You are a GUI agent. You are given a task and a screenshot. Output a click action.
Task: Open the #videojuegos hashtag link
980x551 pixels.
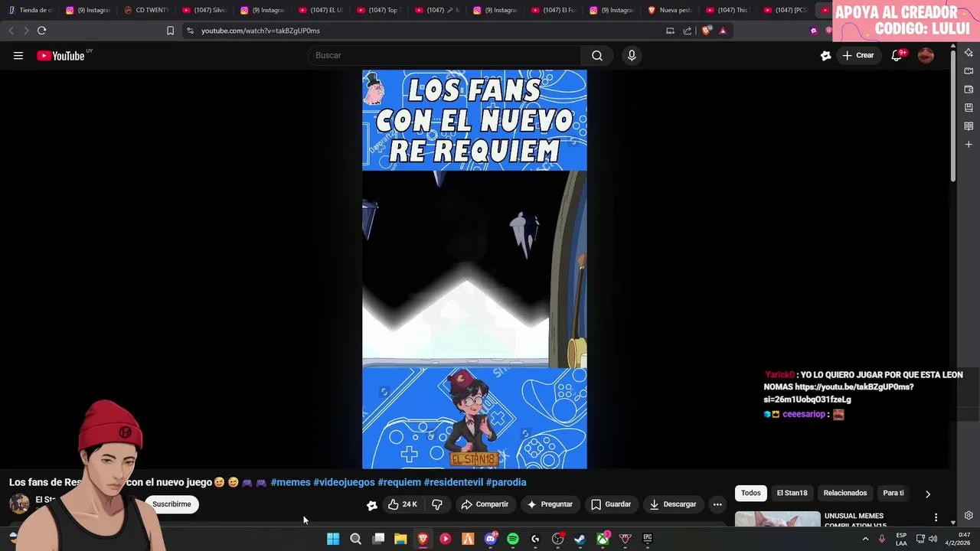click(x=344, y=482)
